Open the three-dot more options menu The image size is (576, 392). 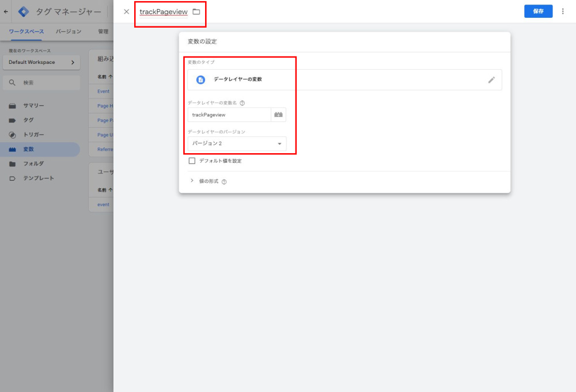click(563, 12)
